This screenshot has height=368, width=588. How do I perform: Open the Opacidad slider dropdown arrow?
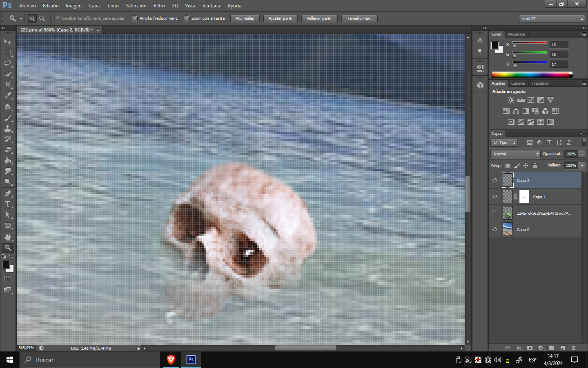tap(582, 154)
